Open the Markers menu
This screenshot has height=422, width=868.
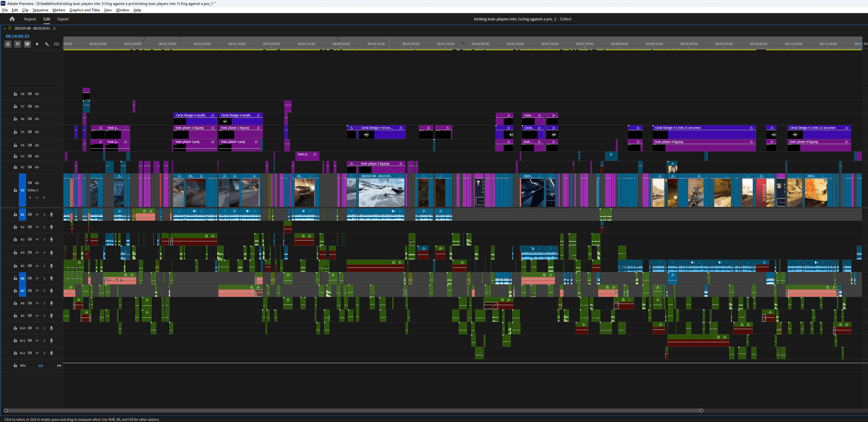pos(59,10)
